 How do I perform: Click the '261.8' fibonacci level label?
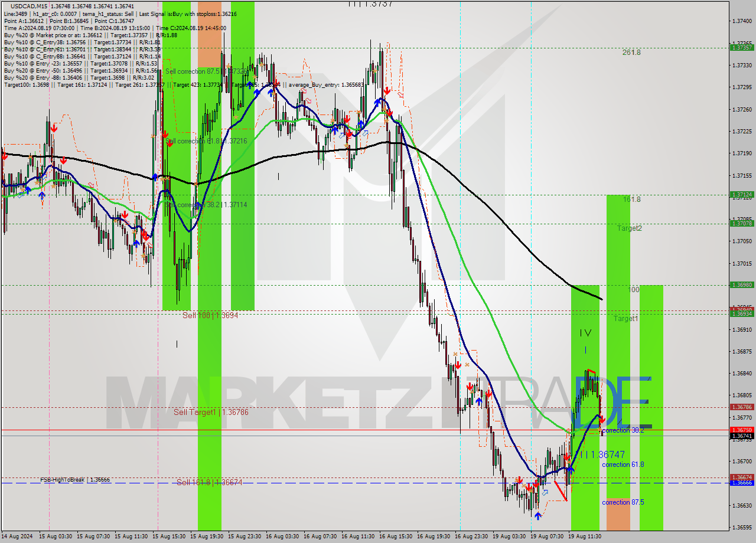pyautogui.click(x=631, y=52)
